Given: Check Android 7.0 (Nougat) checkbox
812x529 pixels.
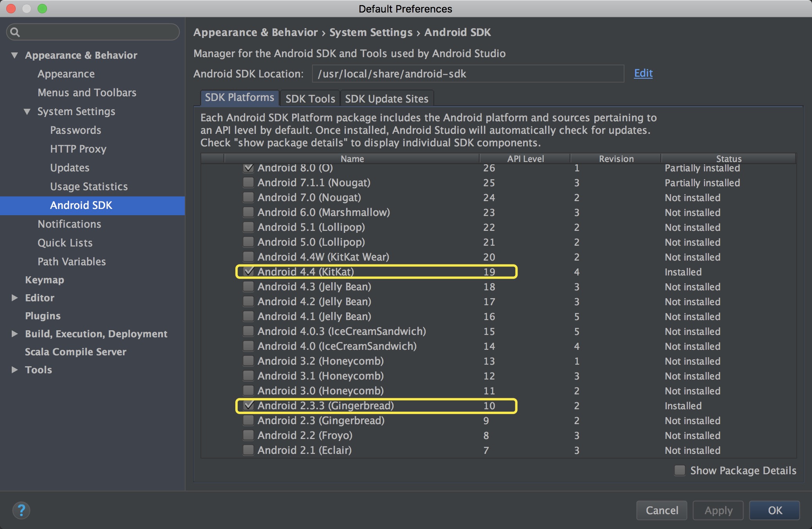Looking at the screenshot, I should [248, 198].
